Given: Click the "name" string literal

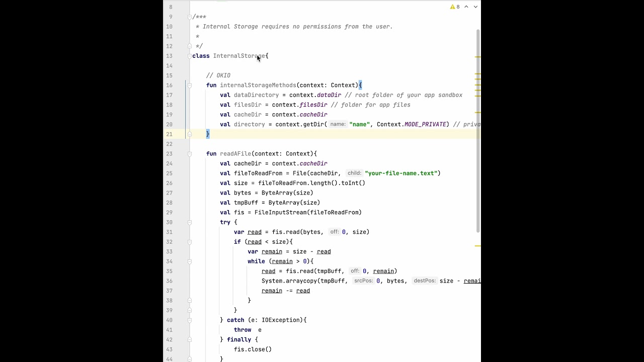Looking at the screenshot, I should (359, 124).
